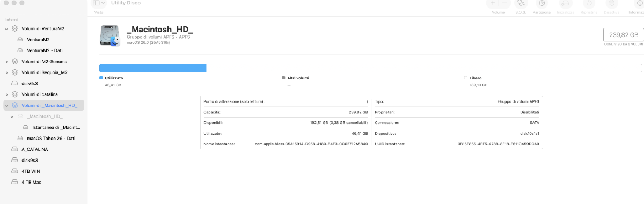Click the Proprietari Disabilitati value
Screen dimensions: 644x204
[x=530, y=113]
